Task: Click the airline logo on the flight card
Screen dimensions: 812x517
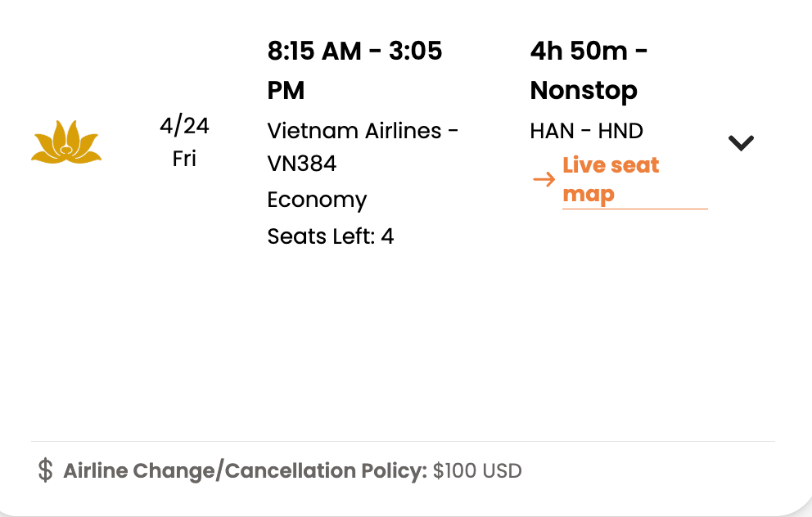Action: coord(66,142)
